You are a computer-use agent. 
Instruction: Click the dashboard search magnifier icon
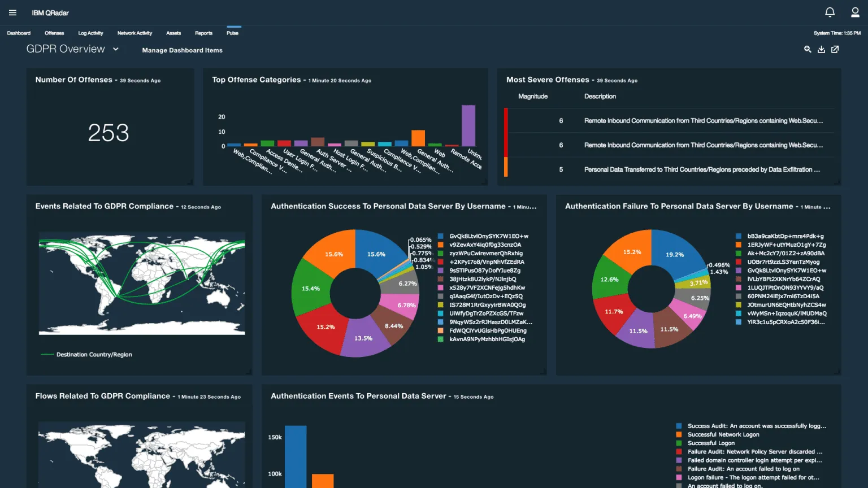click(x=808, y=49)
